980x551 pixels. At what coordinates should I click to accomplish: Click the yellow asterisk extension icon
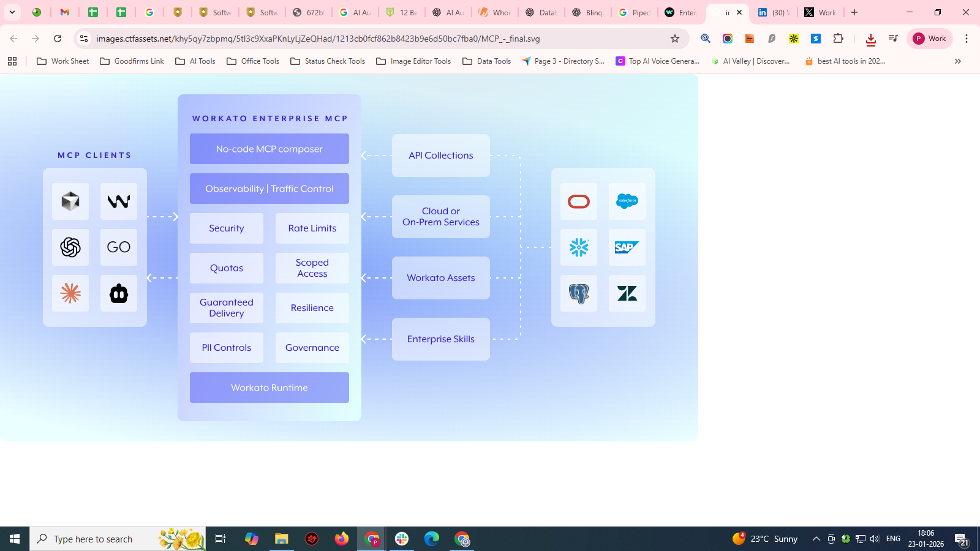(794, 39)
